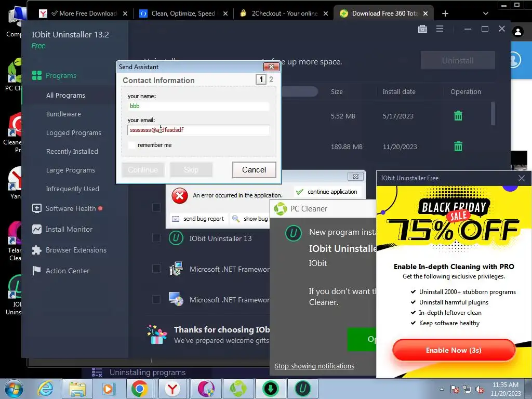Click the green button in PC Cleaner notification
532x399 pixels.
362,339
